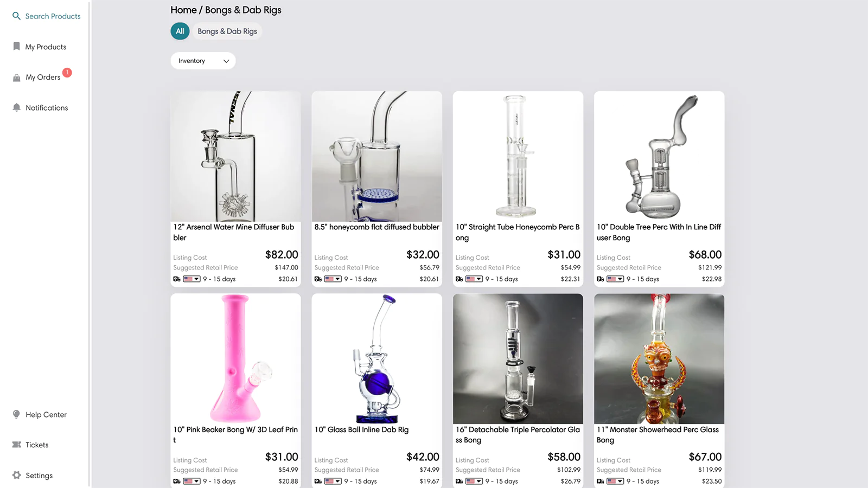
Task: Click the Notifications bell icon
Action: point(16,107)
